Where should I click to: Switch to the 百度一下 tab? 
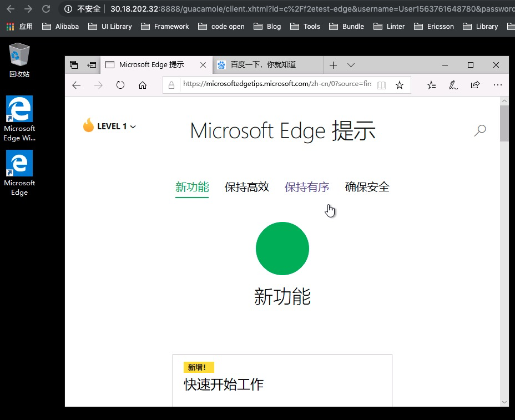[x=267, y=65]
